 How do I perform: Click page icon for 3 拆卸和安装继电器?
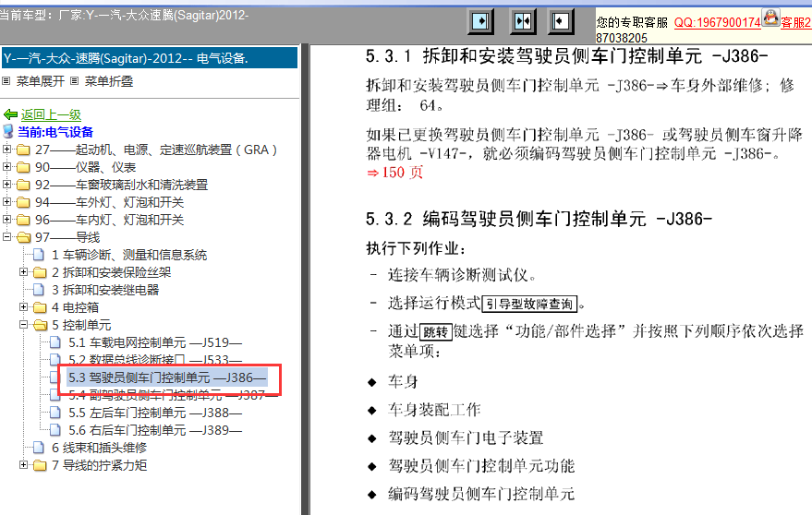pos(39,290)
